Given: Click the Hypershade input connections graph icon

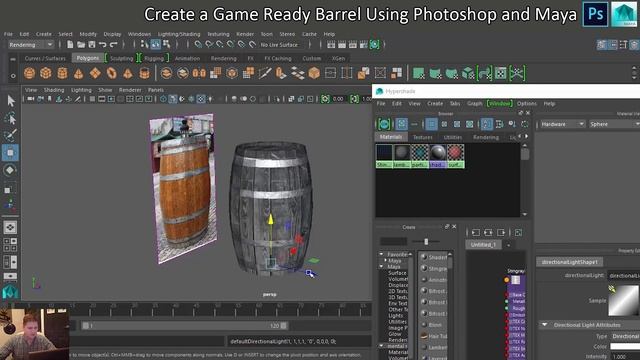Looking at the screenshot, I should click(476, 232).
